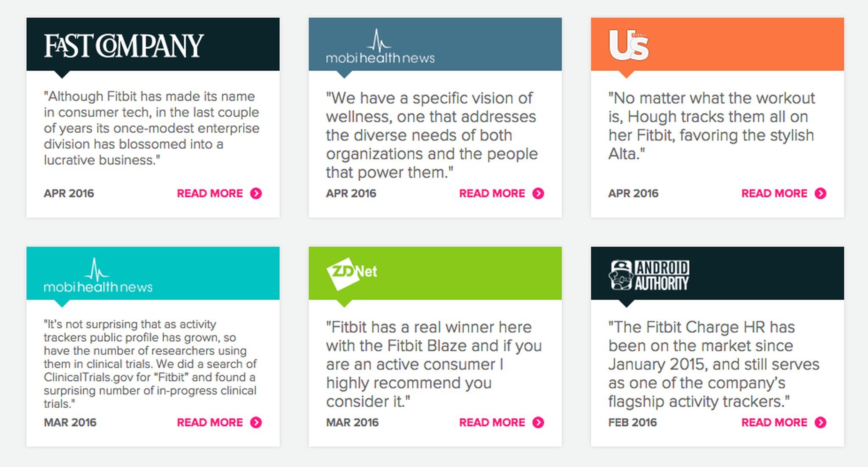Open Read More for clinical trials article
This screenshot has width=868, height=467.
[x=210, y=423]
